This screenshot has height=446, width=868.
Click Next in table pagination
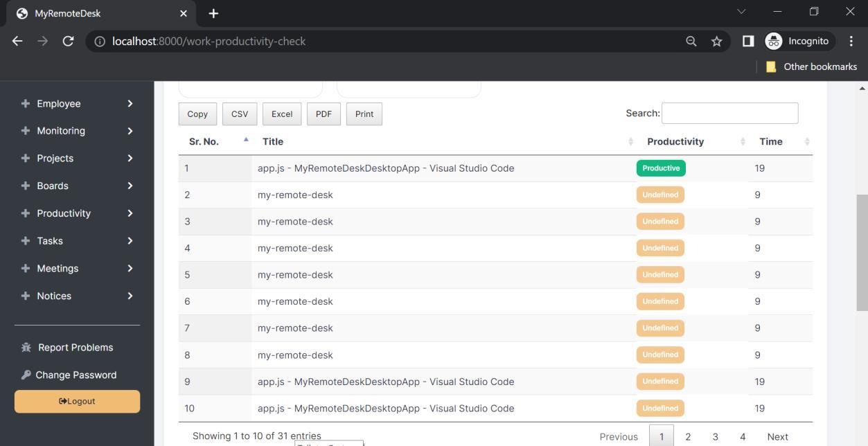[778, 437]
